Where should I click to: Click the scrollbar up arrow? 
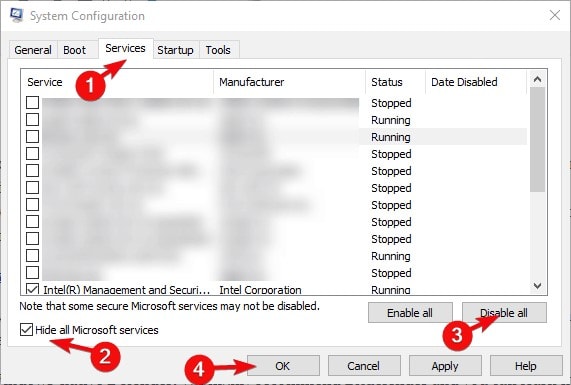537,79
